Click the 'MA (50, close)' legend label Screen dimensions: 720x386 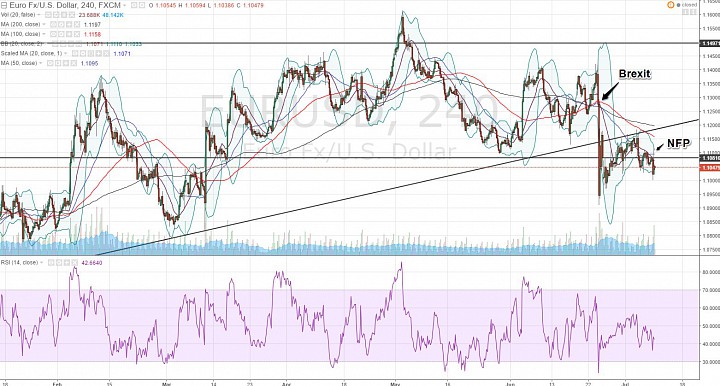(19, 63)
